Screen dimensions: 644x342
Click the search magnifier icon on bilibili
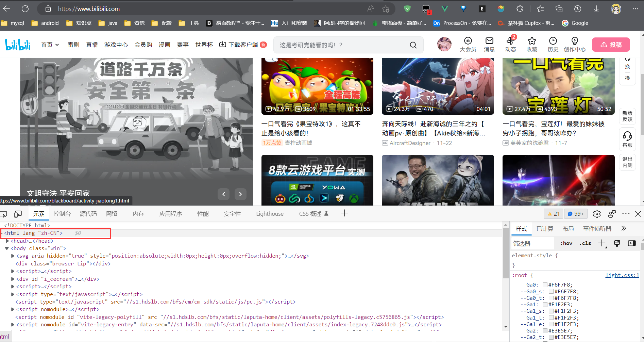pos(413,45)
